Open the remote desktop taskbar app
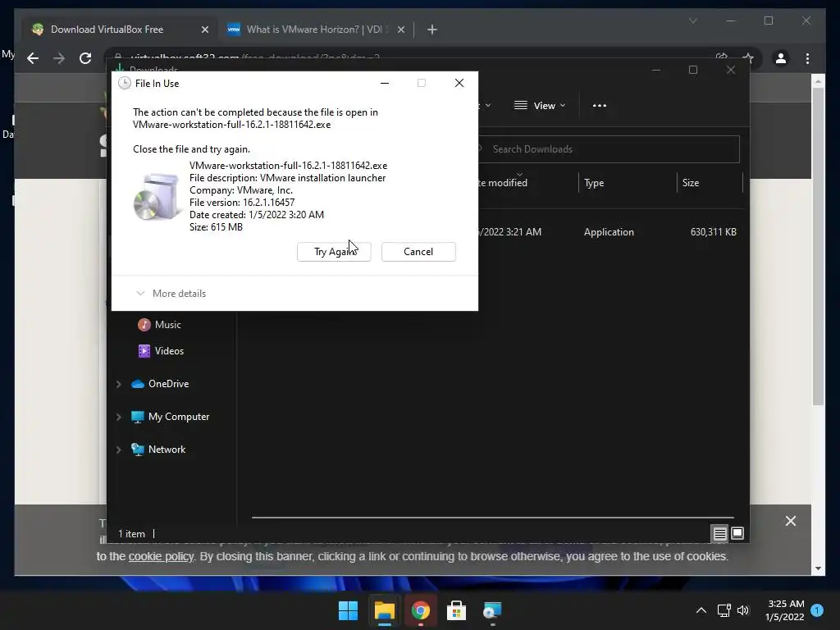Image resolution: width=840 pixels, height=630 pixels. click(x=492, y=610)
